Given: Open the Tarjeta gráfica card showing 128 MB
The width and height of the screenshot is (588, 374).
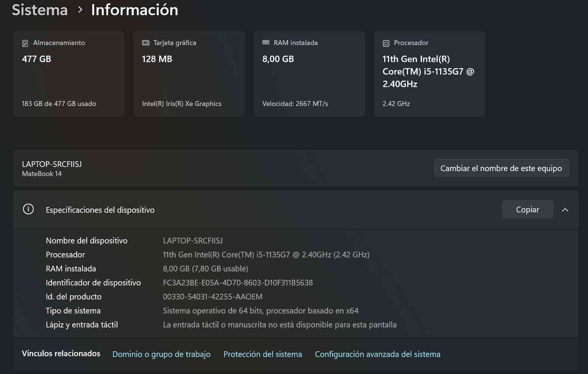Looking at the screenshot, I should point(189,74).
